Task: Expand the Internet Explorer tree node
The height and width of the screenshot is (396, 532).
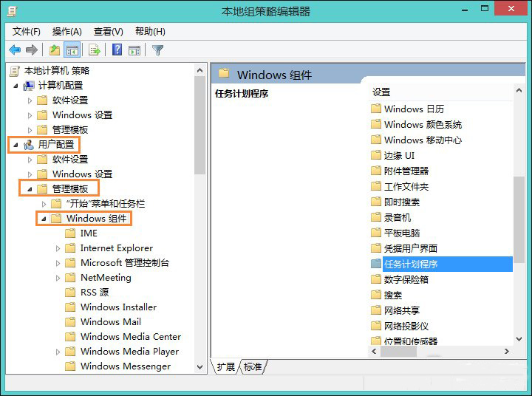Action: tap(58, 248)
